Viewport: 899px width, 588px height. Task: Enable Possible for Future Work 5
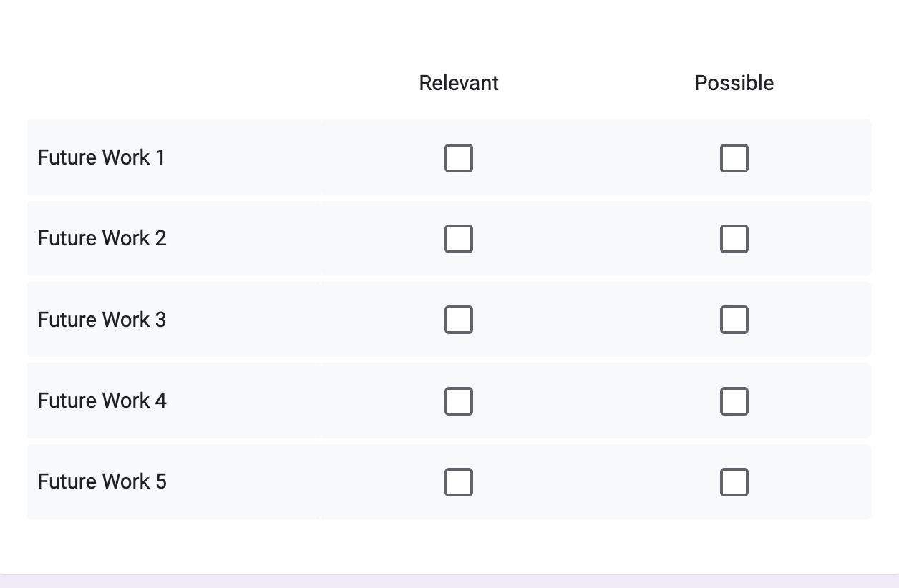[734, 482]
